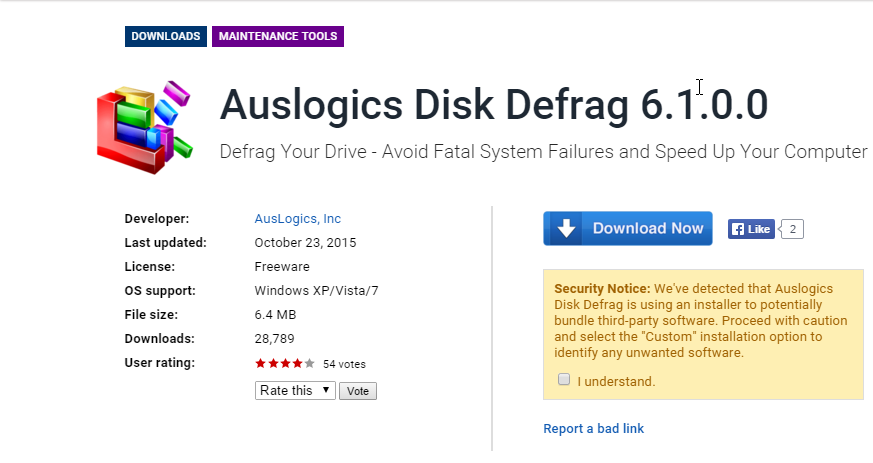The image size is (873, 463).
Task: Click the 'I understand.' label text
Action: click(616, 381)
